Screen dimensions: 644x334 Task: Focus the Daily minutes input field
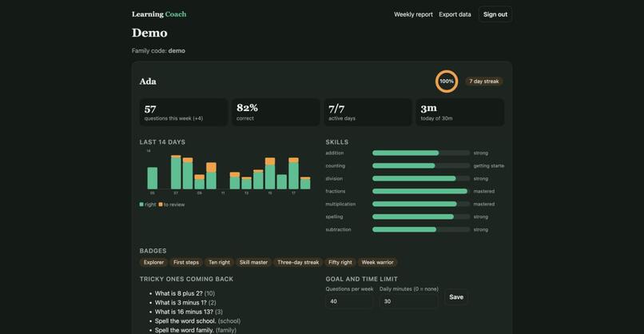click(x=408, y=301)
